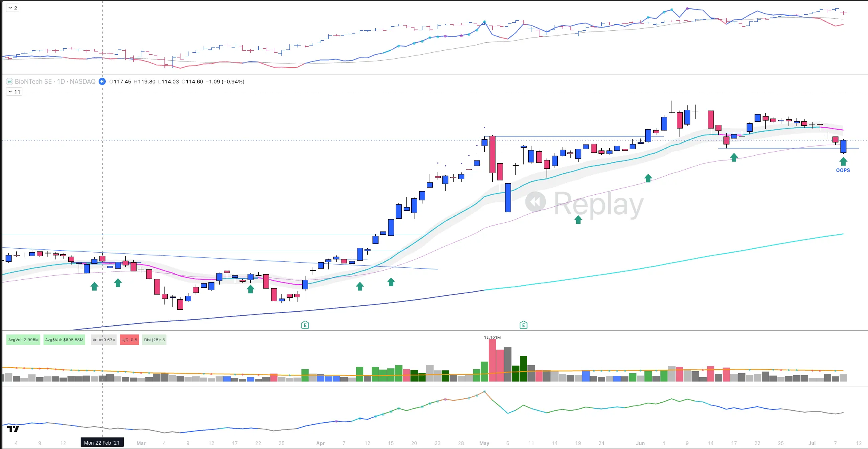The image size is (868, 449).
Task: Click the May label on time axis
Action: pyautogui.click(x=484, y=443)
